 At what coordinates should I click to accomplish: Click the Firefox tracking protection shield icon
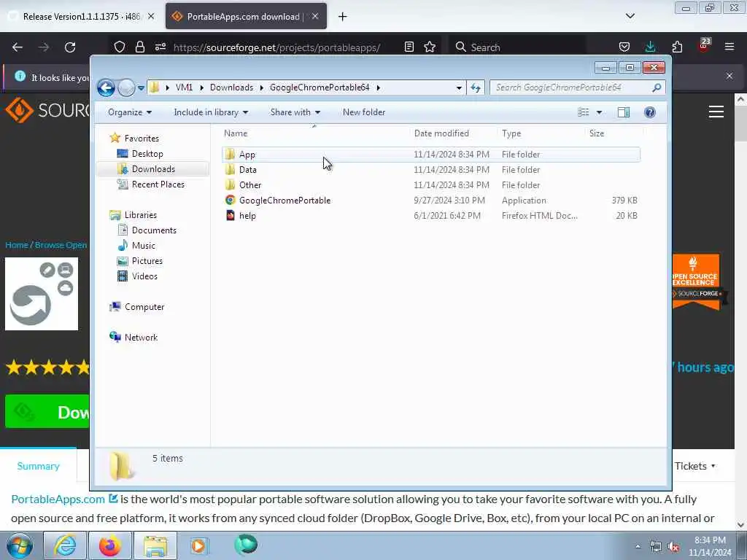point(120,47)
